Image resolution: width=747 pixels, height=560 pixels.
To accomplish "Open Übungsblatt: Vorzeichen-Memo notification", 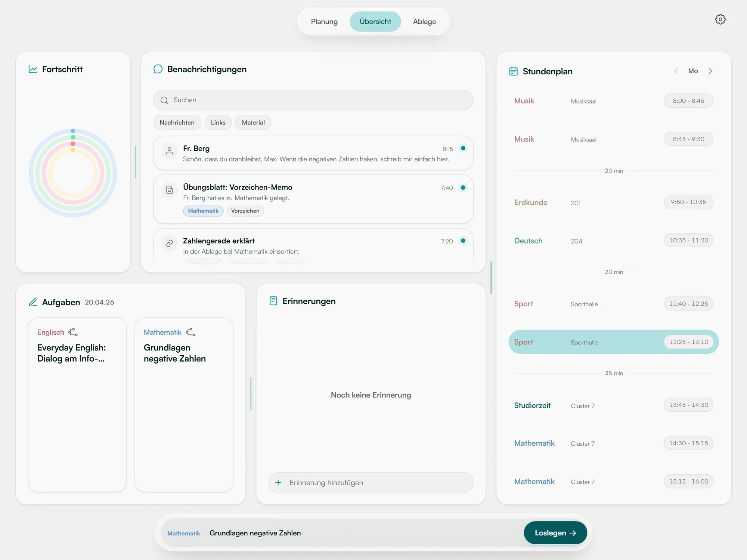I will coord(313,199).
